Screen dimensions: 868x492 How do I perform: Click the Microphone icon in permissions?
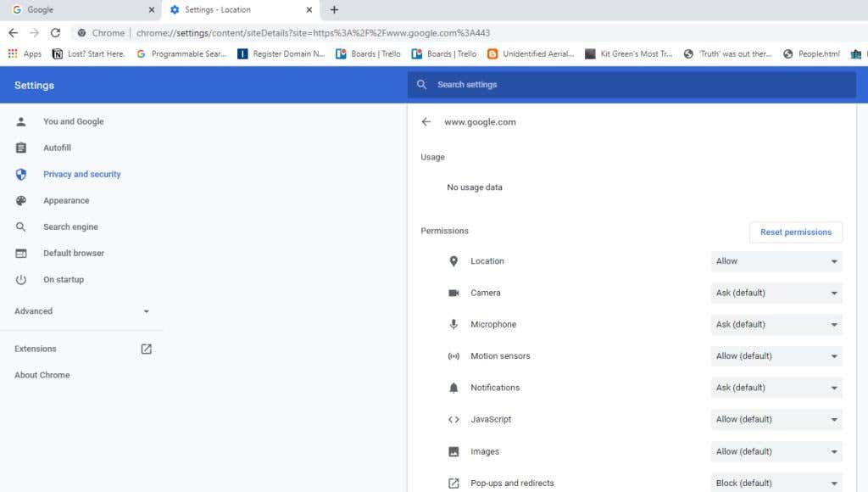point(453,325)
